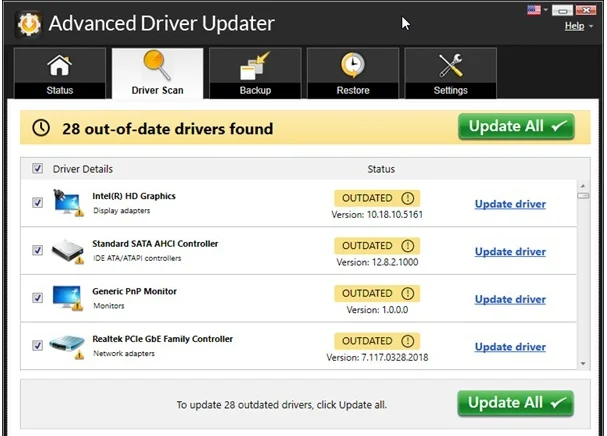Click "To update 28 outdated drivers" message
Viewport: 607px width, 436px height.
click(282, 405)
